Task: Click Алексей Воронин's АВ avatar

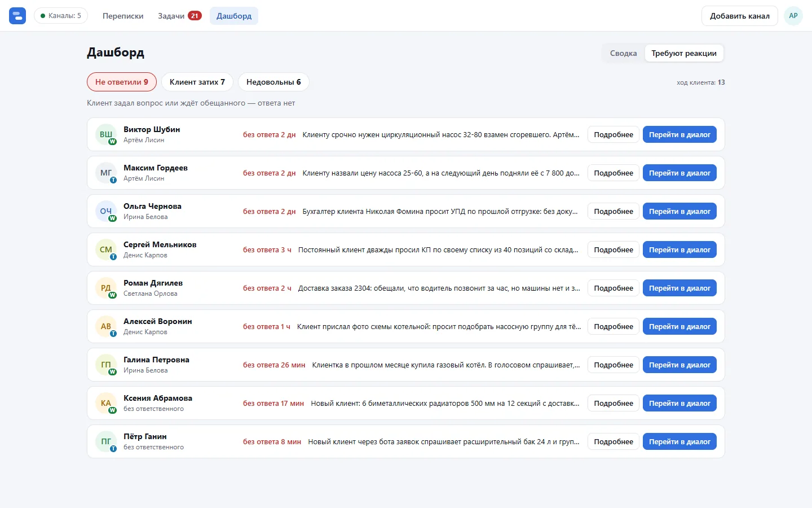Action: [106, 326]
